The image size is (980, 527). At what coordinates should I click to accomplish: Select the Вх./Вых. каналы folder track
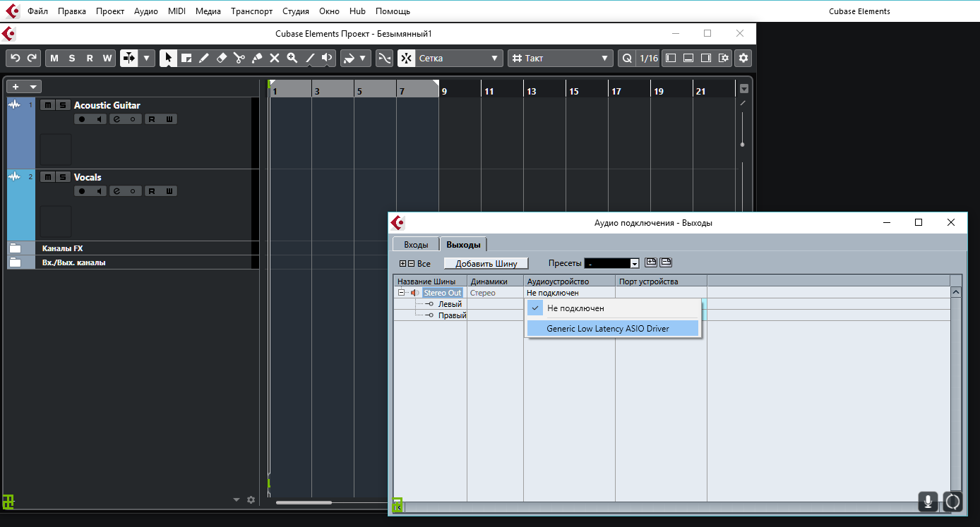click(133, 262)
